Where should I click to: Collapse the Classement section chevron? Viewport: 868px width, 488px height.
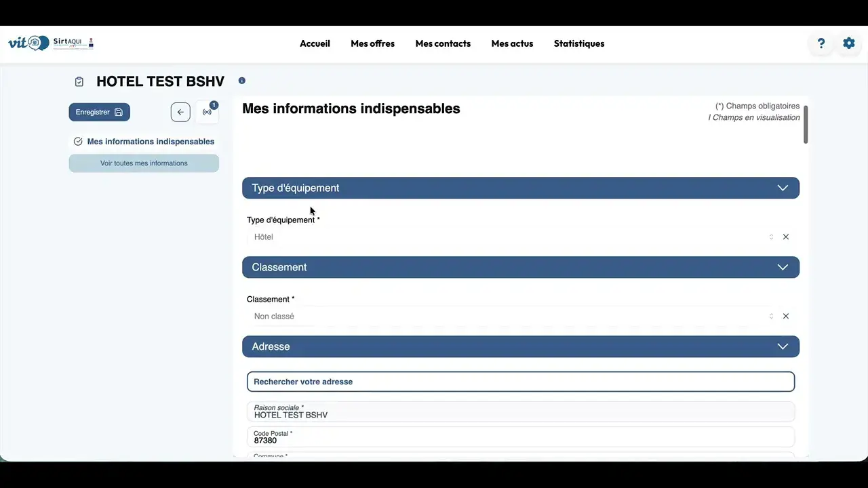(783, 267)
